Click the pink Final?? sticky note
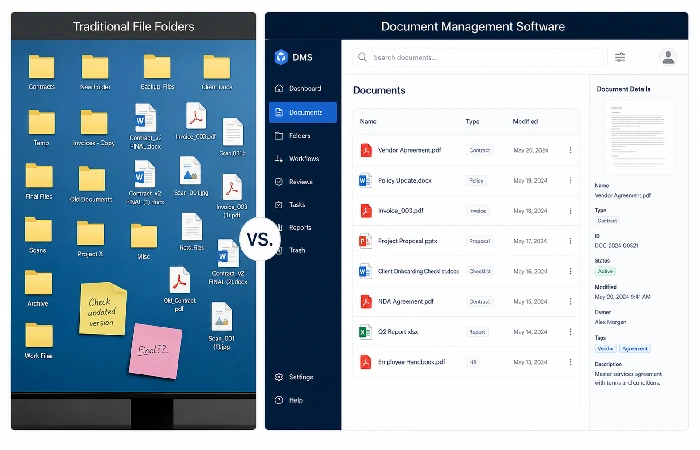The height and width of the screenshot is (450, 700). [155, 351]
